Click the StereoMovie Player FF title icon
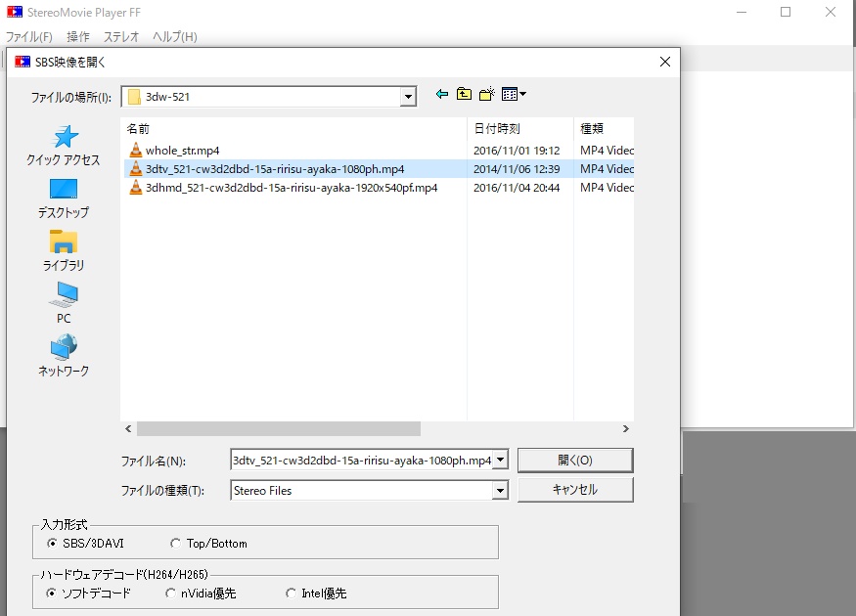This screenshot has height=616, width=856. point(15,12)
